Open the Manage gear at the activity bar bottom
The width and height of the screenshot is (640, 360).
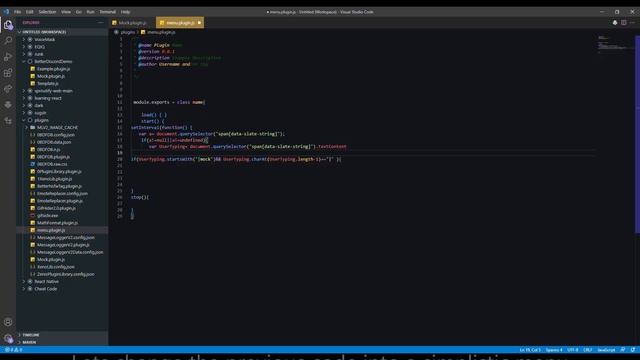(8, 338)
